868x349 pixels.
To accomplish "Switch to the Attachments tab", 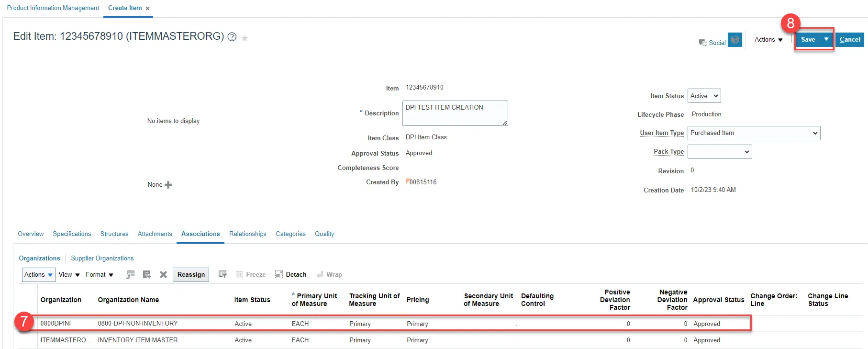I will 155,234.
